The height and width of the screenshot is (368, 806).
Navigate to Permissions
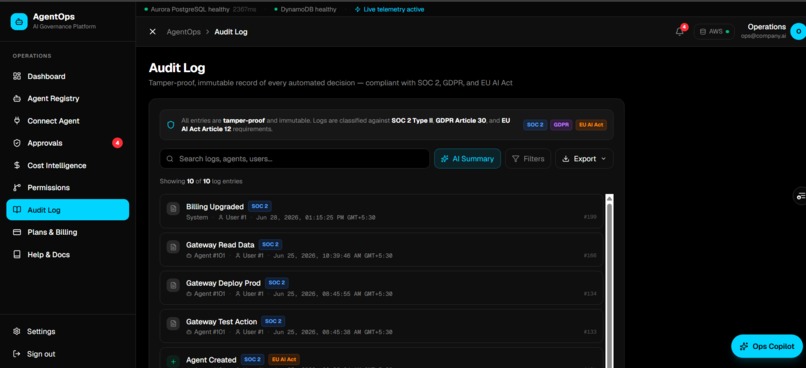click(68, 188)
